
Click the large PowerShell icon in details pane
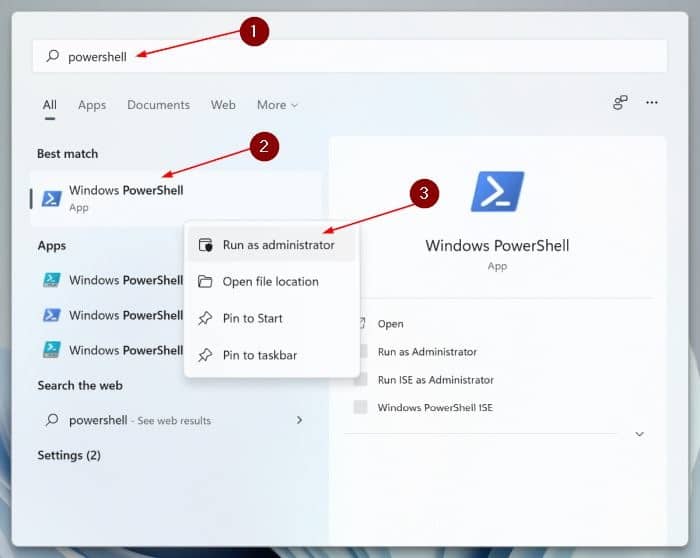497,192
